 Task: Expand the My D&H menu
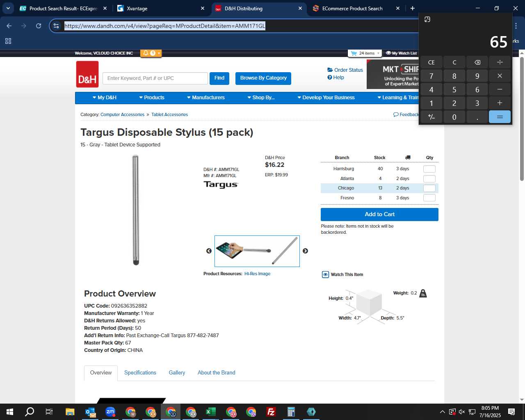tap(105, 98)
